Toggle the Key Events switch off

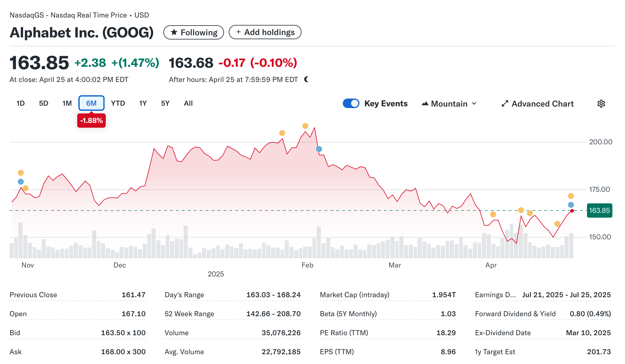[x=351, y=103]
